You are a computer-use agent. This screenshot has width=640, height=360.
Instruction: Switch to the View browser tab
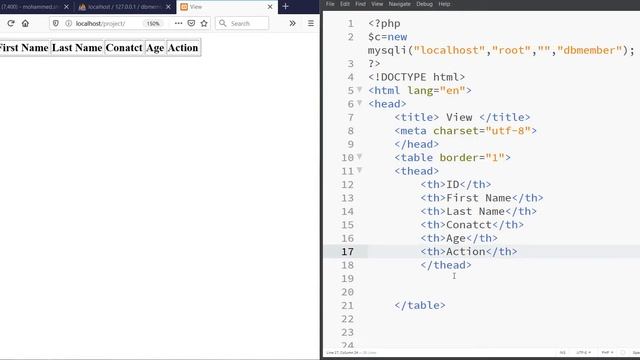point(227,7)
